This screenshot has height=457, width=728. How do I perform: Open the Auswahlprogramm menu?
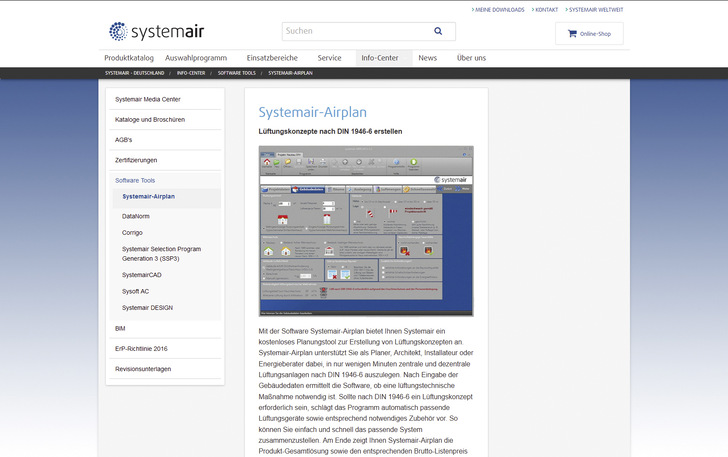click(196, 58)
